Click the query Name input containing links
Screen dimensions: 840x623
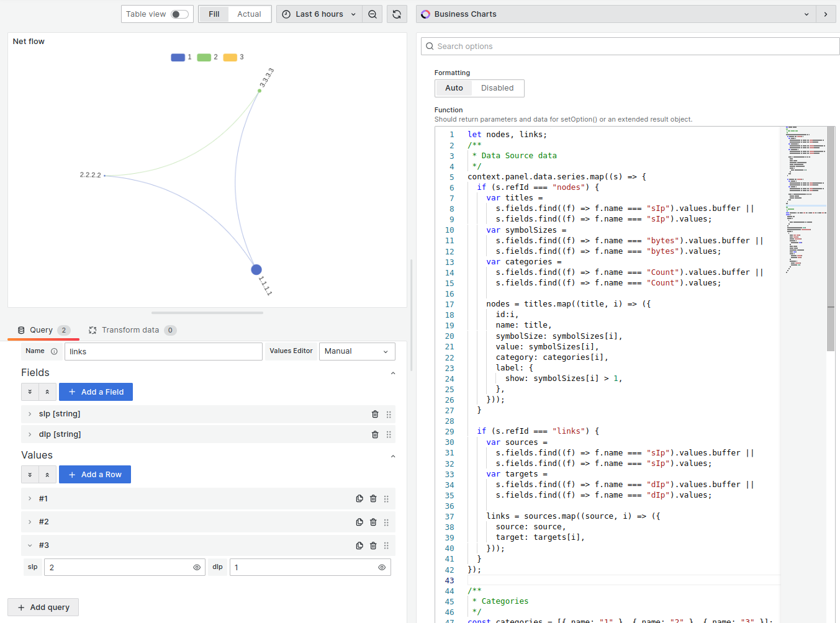pyautogui.click(x=163, y=351)
